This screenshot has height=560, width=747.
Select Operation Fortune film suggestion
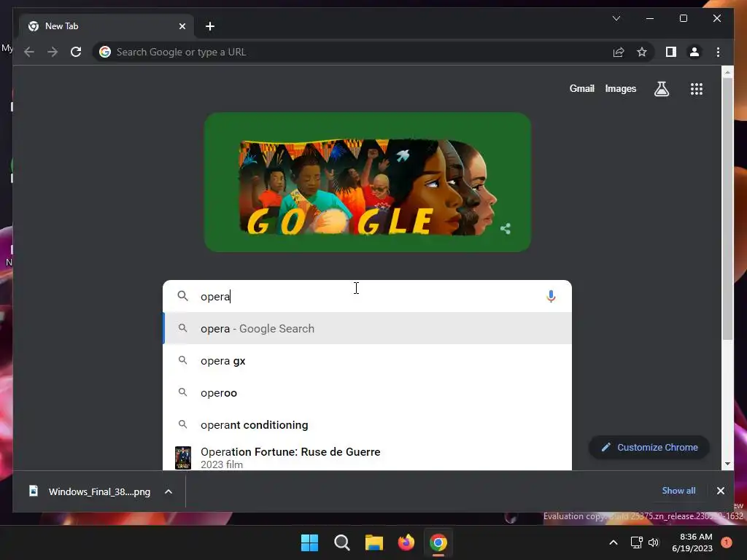pos(367,457)
